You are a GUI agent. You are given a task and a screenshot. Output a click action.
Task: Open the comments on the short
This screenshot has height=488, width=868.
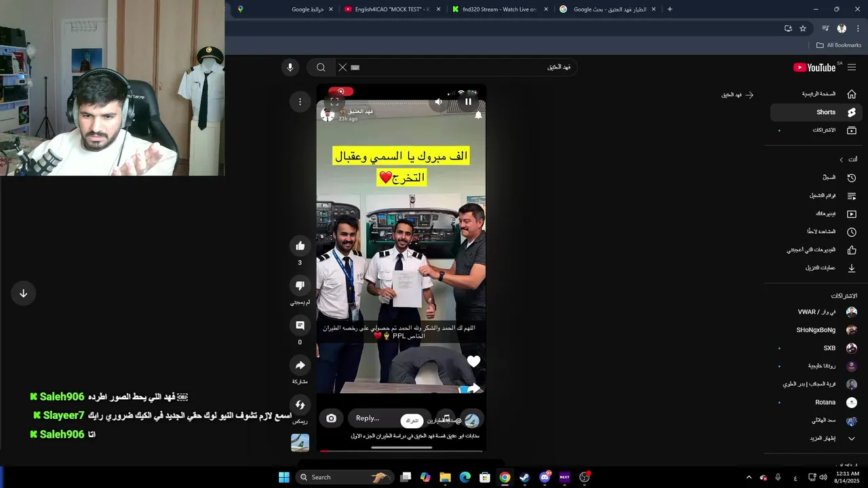(300, 325)
